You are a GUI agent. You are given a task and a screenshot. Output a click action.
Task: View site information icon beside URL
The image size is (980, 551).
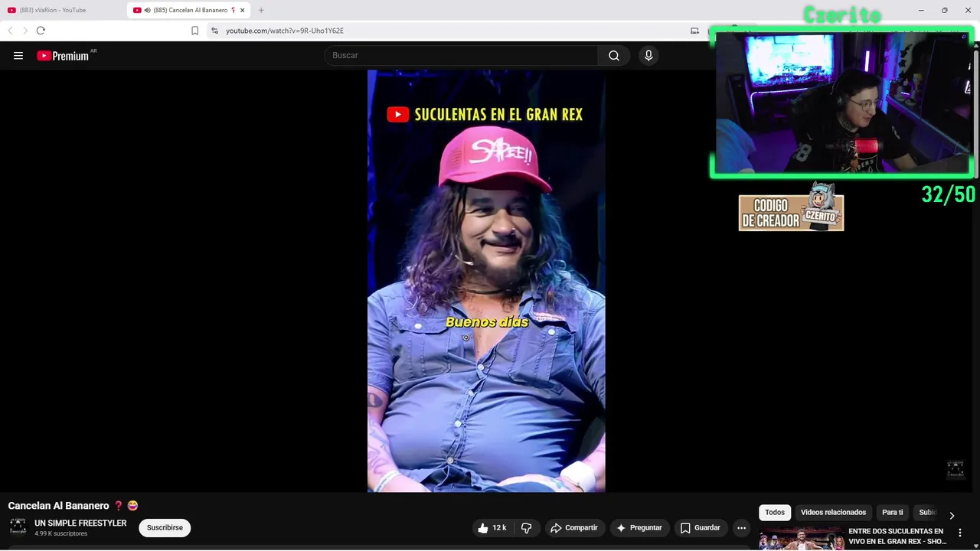click(x=214, y=31)
